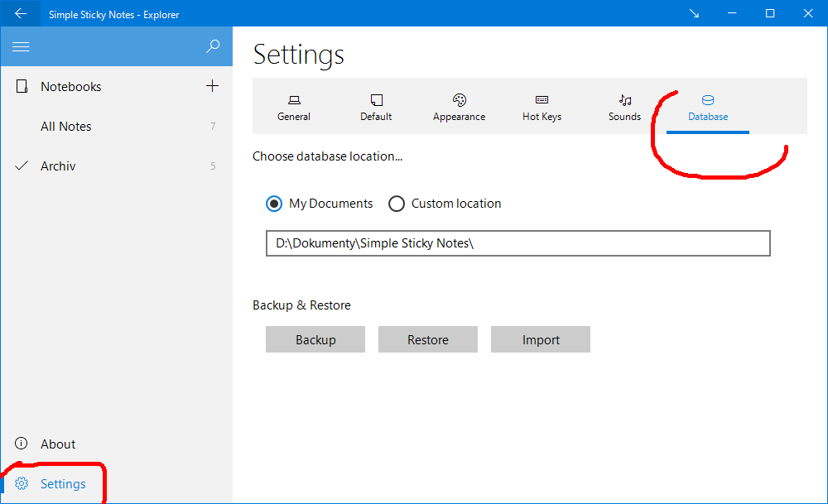Click the Notebooks book icon
The width and height of the screenshot is (828, 504).
pos(22,86)
